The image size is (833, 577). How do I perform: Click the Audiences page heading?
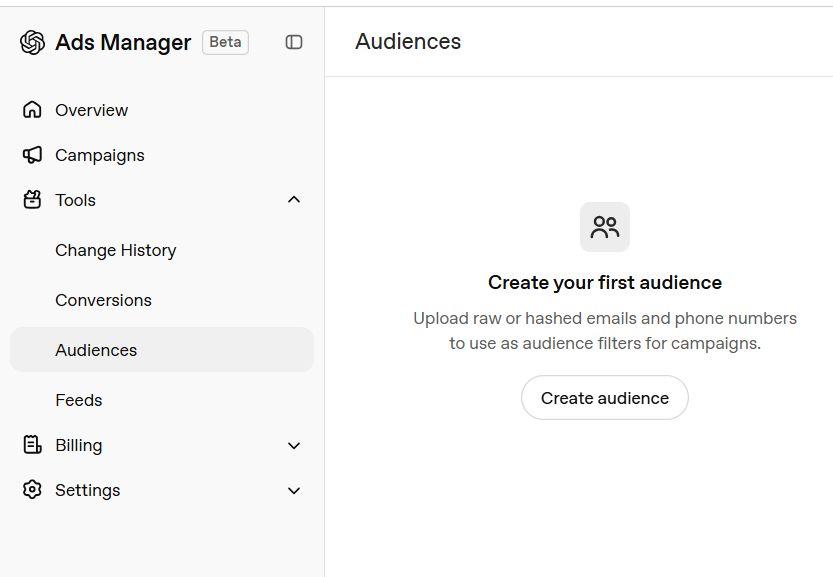(x=408, y=41)
